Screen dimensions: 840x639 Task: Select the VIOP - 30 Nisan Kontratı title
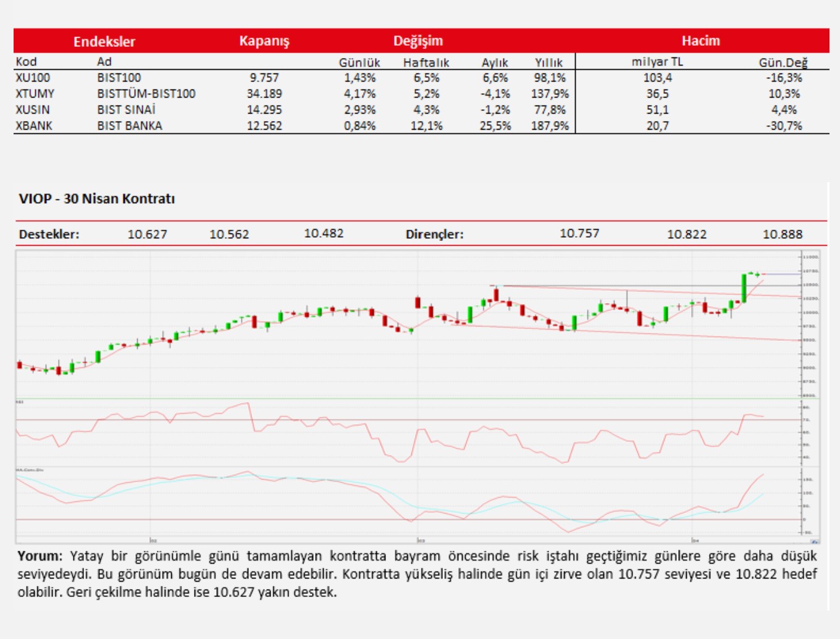[97, 199]
